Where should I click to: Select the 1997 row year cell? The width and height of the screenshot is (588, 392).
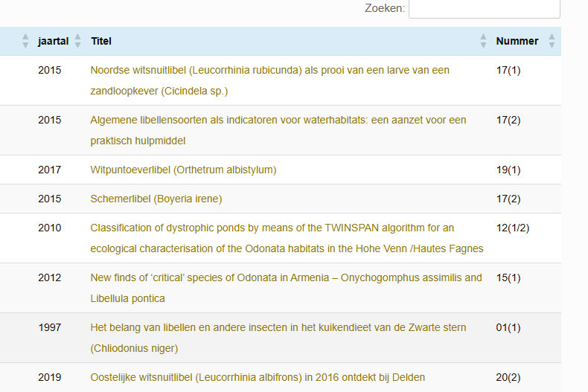click(50, 327)
